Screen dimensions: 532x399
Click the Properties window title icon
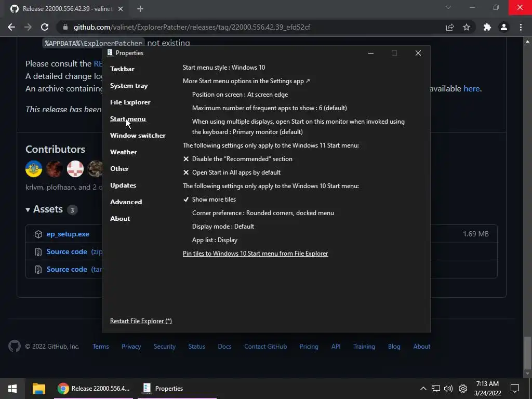[110, 52]
